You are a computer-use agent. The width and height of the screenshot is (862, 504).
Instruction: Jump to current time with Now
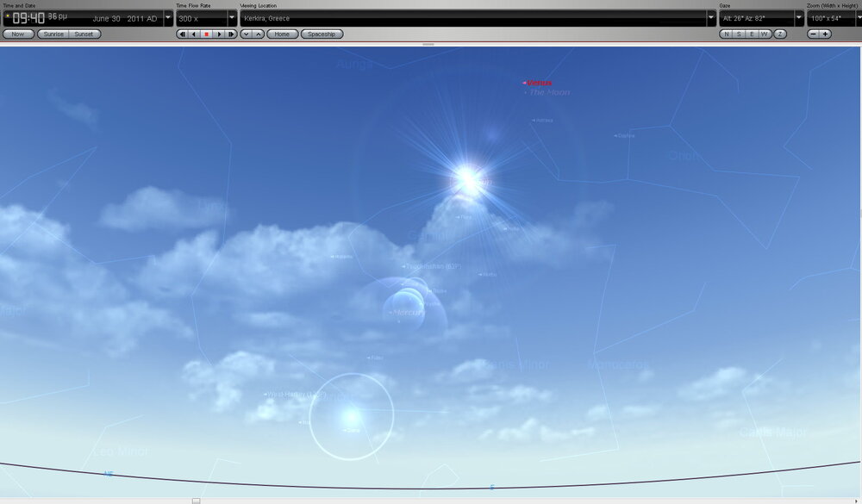click(x=17, y=34)
